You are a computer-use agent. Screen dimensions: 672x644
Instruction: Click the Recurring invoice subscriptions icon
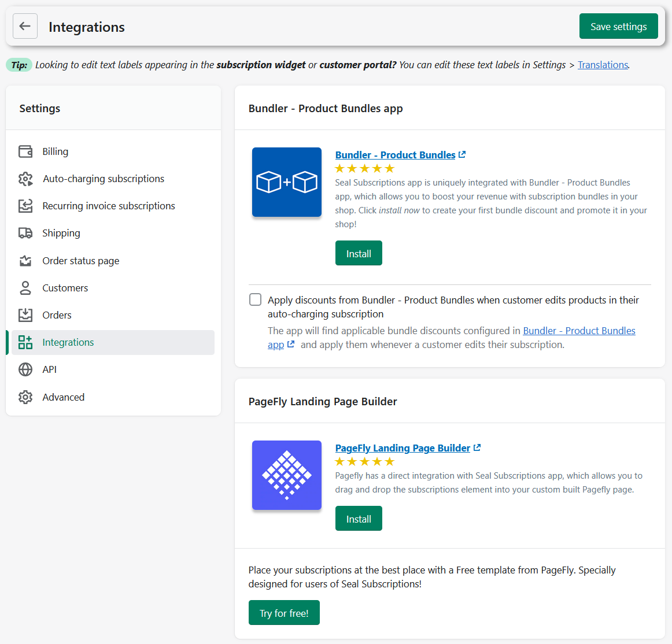coord(25,206)
